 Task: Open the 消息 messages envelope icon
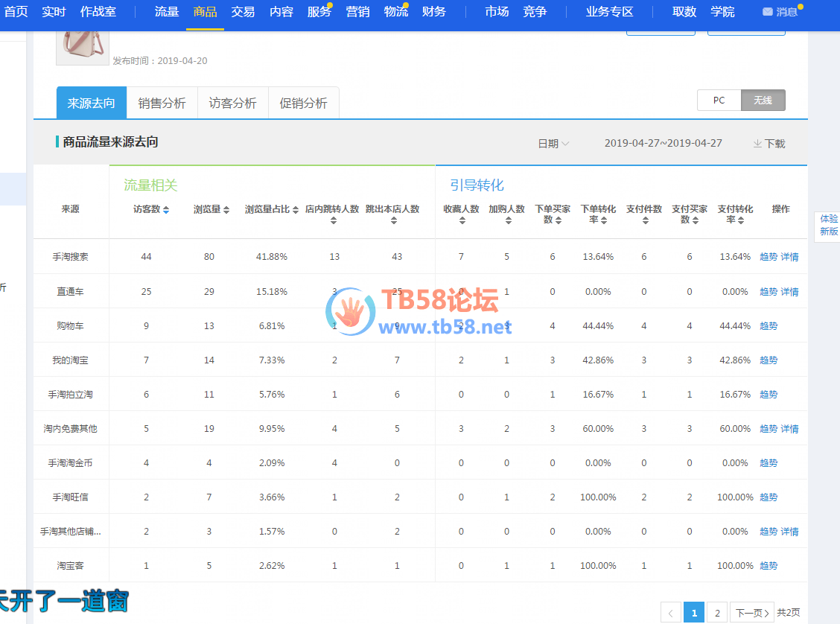[x=768, y=12]
